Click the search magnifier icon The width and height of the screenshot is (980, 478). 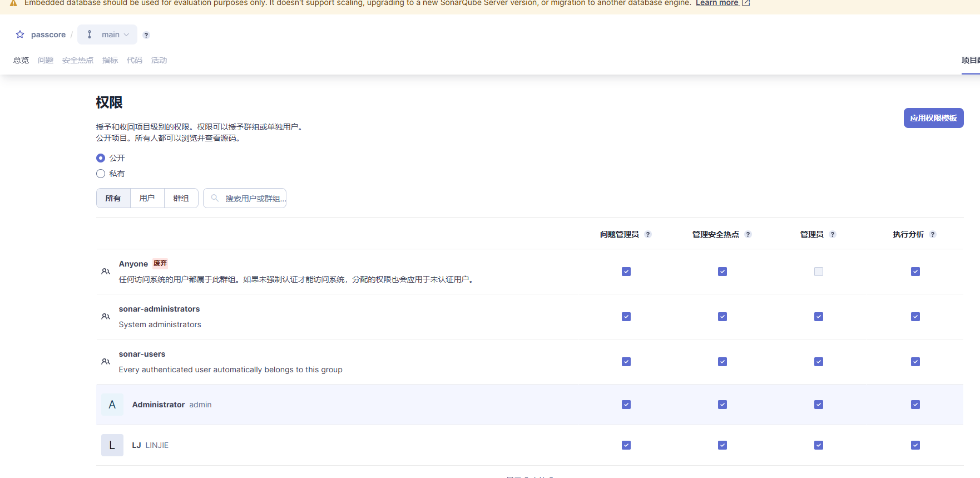click(x=215, y=198)
